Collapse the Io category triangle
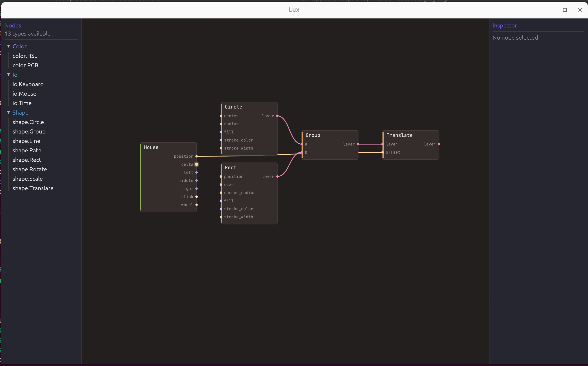This screenshot has width=588, height=366. pos(9,75)
